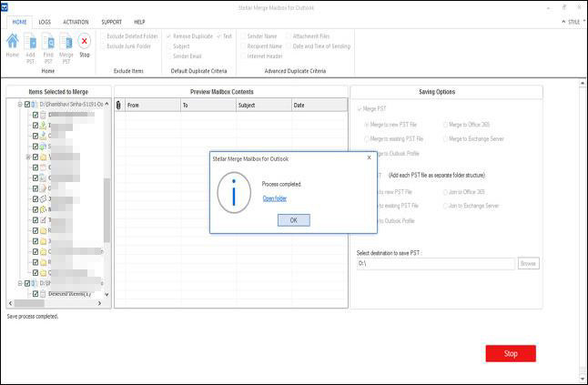Click the app logo in the title bar

pos(6,6)
